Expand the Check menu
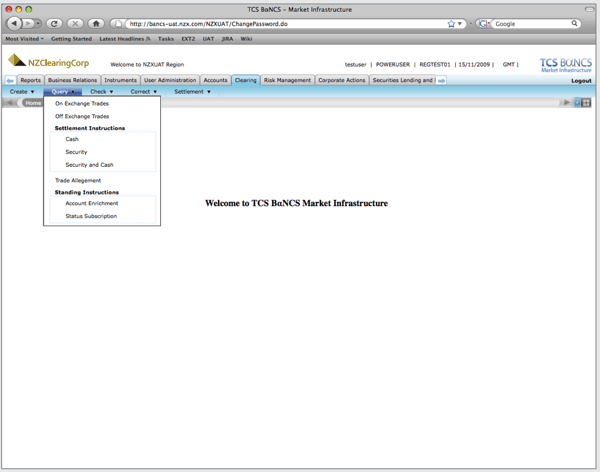The height and width of the screenshot is (472, 600). point(102,91)
